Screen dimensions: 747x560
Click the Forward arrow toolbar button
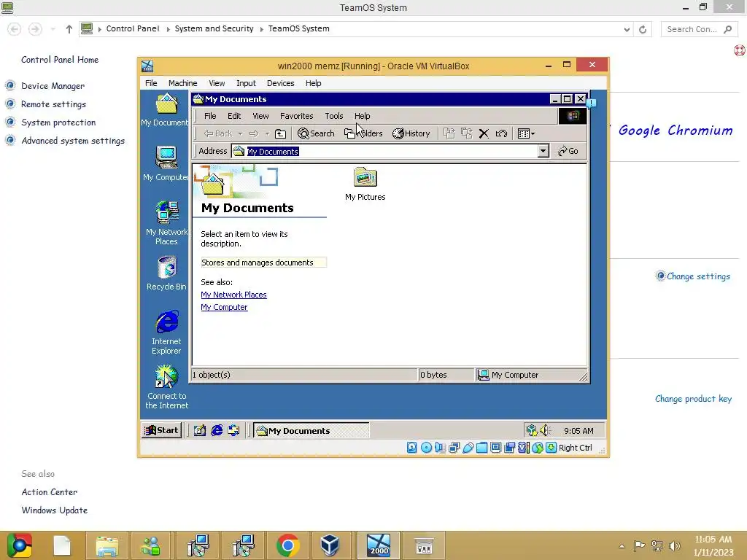coord(254,134)
